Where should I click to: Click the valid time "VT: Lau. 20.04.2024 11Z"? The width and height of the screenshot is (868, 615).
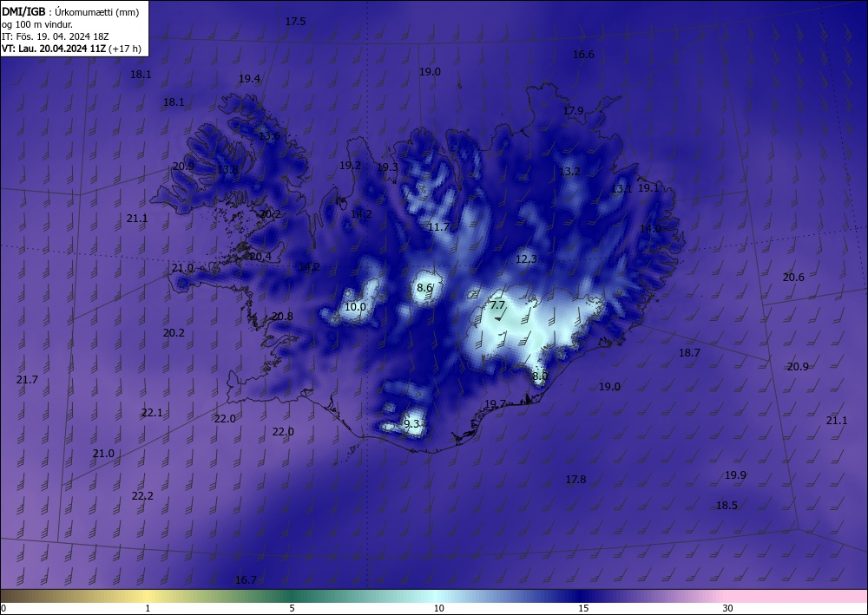tap(53, 49)
